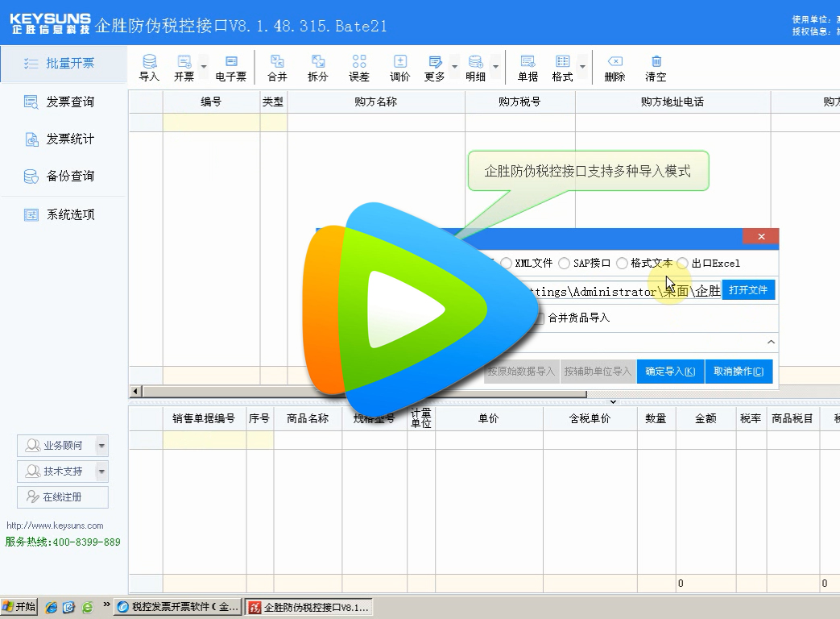
Task: Click the 技术支持 button
Action: tap(56, 472)
